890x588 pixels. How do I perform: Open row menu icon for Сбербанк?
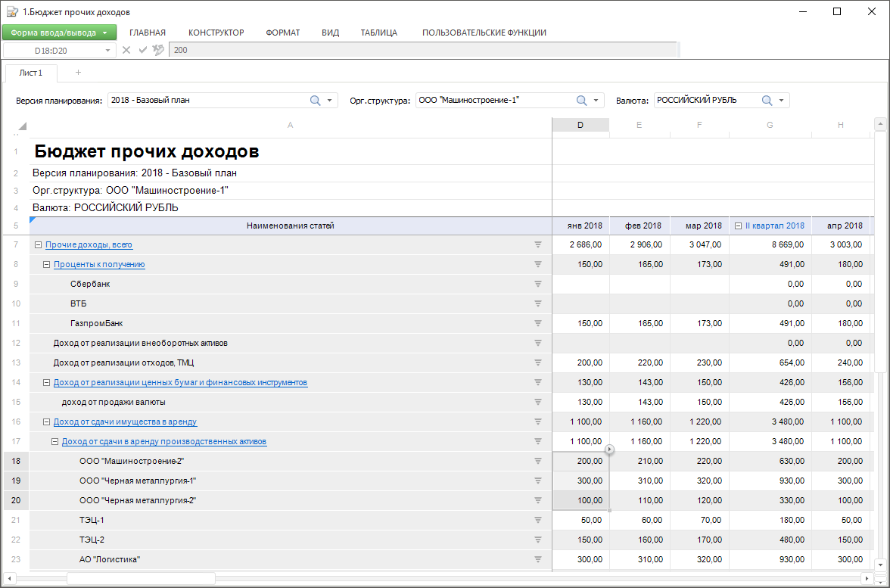(538, 284)
